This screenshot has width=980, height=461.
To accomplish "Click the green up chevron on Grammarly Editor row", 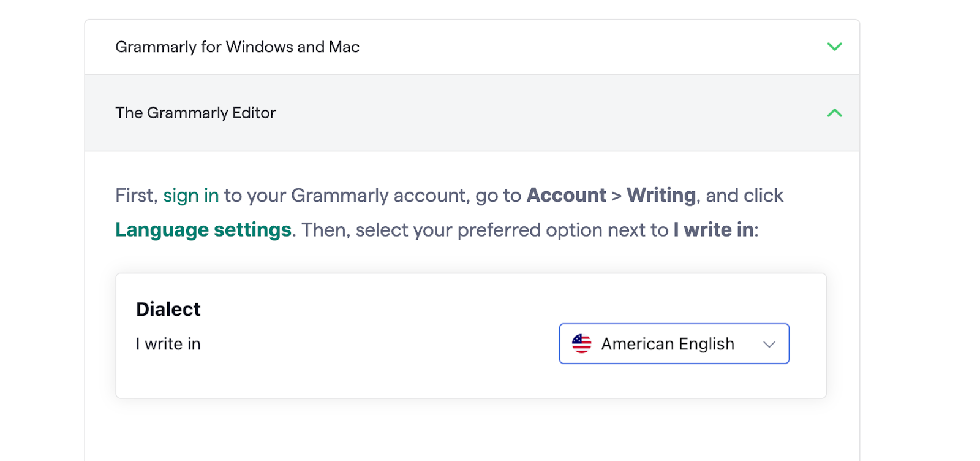I will pos(834,113).
